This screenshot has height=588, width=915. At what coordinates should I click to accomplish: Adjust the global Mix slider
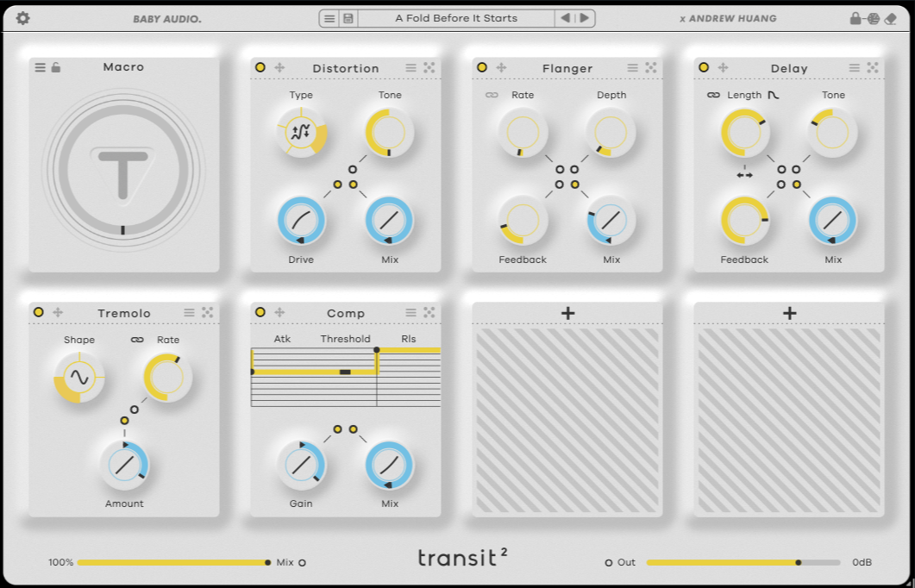tap(172, 563)
